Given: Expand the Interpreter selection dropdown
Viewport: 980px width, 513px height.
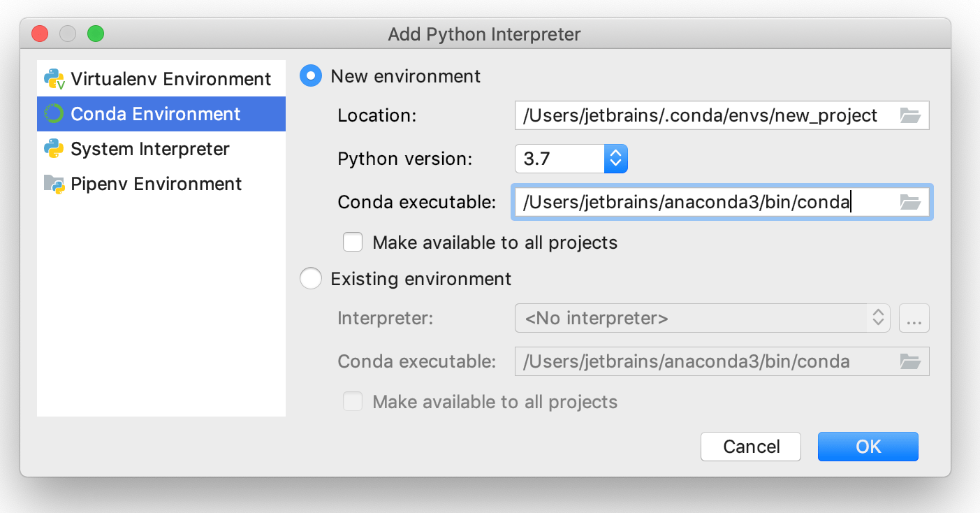Looking at the screenshot, I should pyautogui.click(x=879, y=318).
